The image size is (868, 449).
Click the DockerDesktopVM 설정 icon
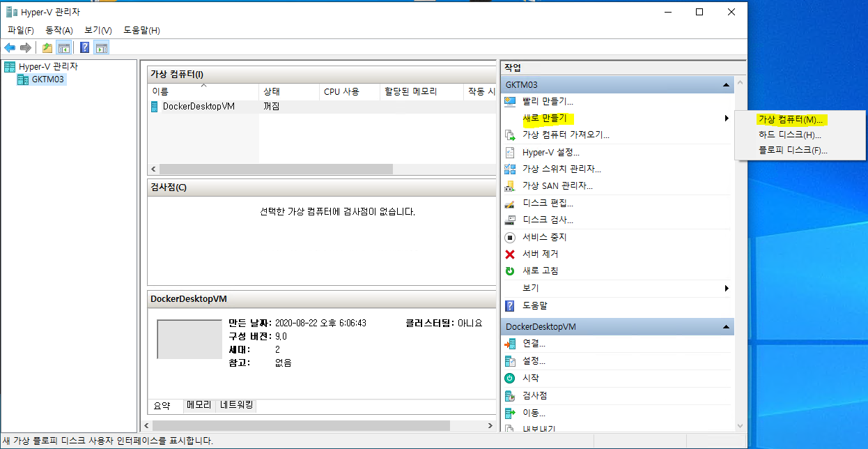click(x=510, y=360)
